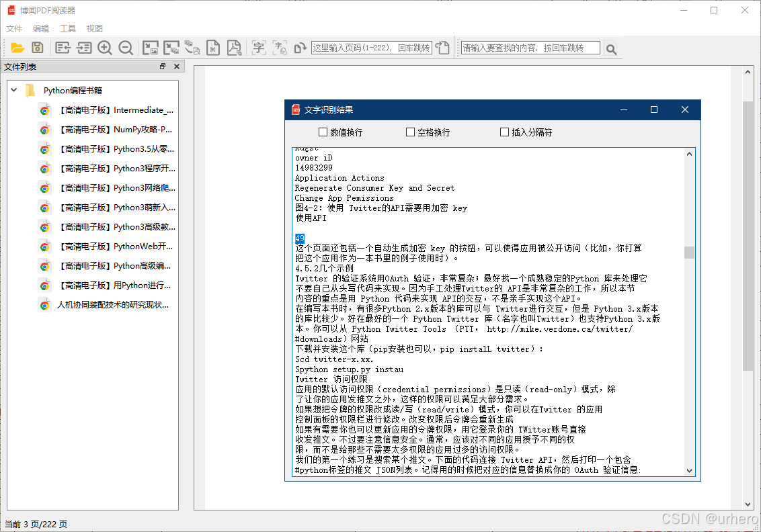Click main document scroll up arrow
This screenshot has width=761, height=532.
tap(748, 73)
